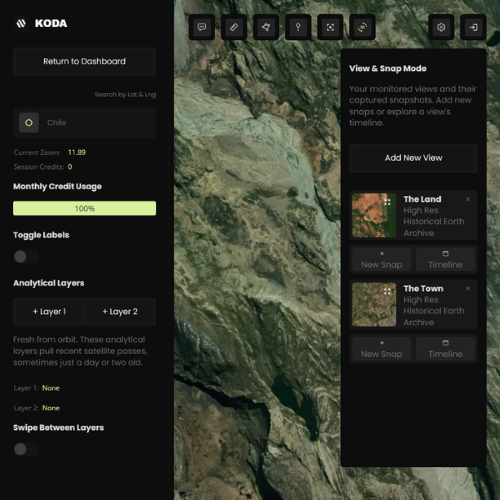This screenshot has width=500, height=500.
Task: Click the locate target icon beside Chile
Action: [29, 123]
